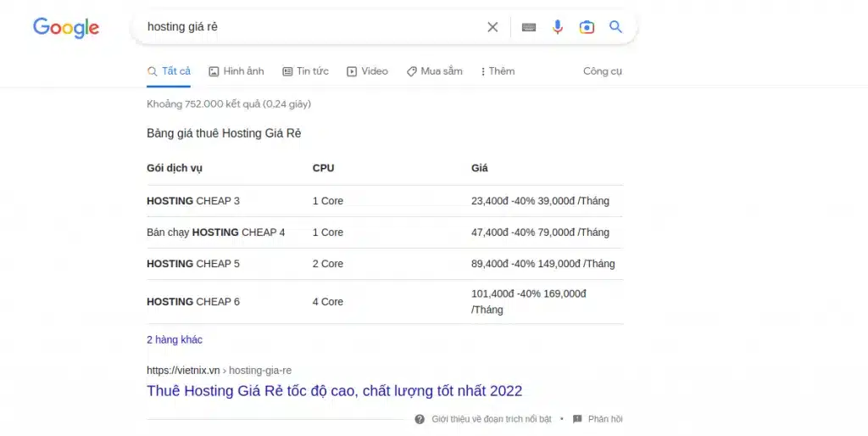Click the HOSTING CHEAP 3 table row
This screenshot has height=436, width=868.
click(x=193, y=201)
